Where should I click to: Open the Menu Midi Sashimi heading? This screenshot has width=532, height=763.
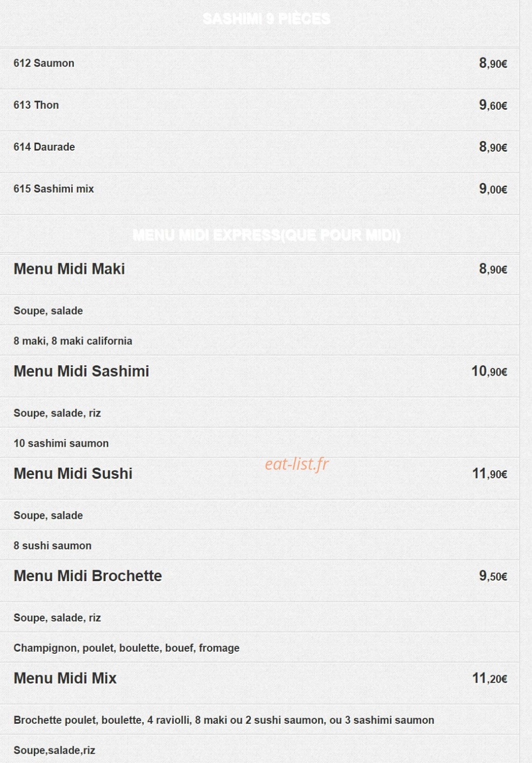tap(81, 371)
